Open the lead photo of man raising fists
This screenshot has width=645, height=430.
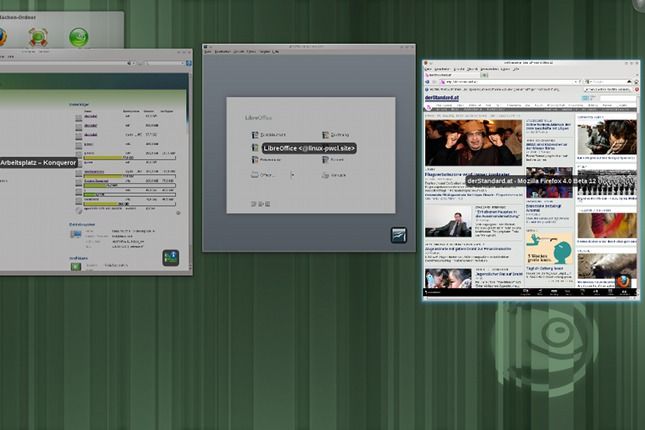click(473, 143)
